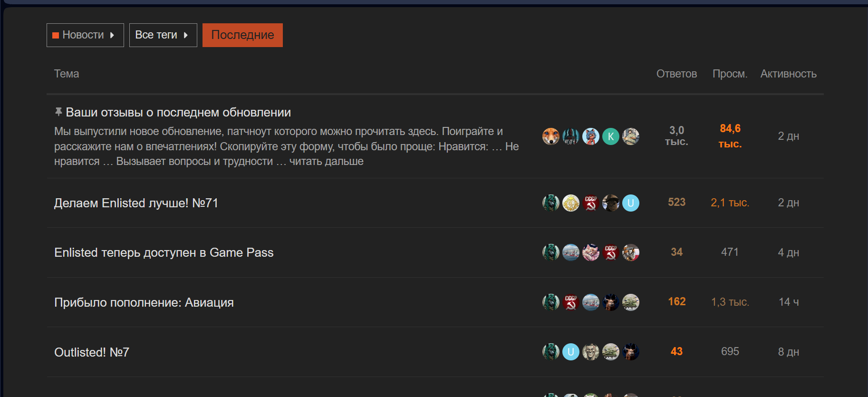The width and height of the screenshot is (868, 397).
Task: Click tank avatar in Outlisted! №7 row
Action: pyautogui.click(x=611, y=352)
